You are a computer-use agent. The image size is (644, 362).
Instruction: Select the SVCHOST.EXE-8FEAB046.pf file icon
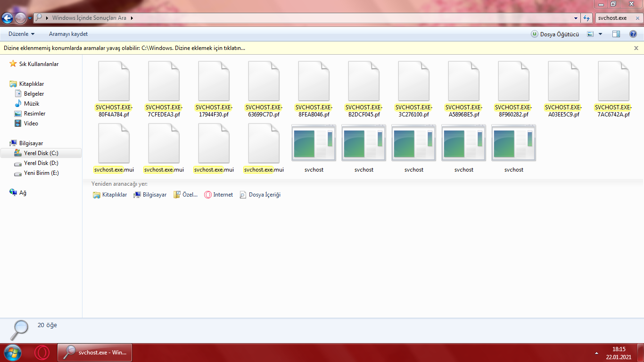[314, 81]
